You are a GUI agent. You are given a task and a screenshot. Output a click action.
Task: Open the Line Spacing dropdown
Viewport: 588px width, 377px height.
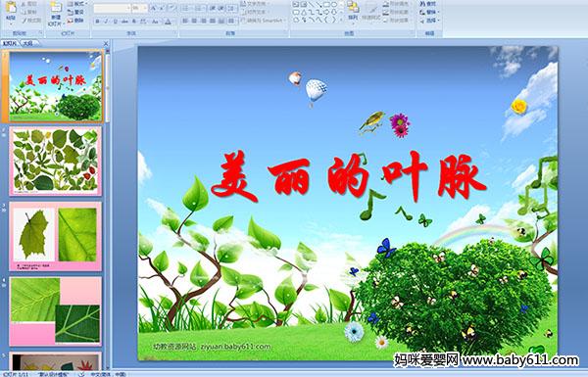click(232, 8)
